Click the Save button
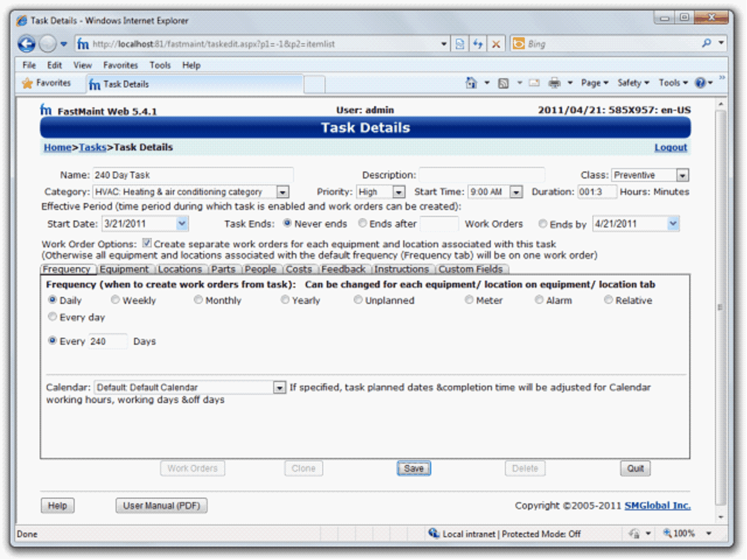Screen dimensions: 747x560 (x=414, y=468)
